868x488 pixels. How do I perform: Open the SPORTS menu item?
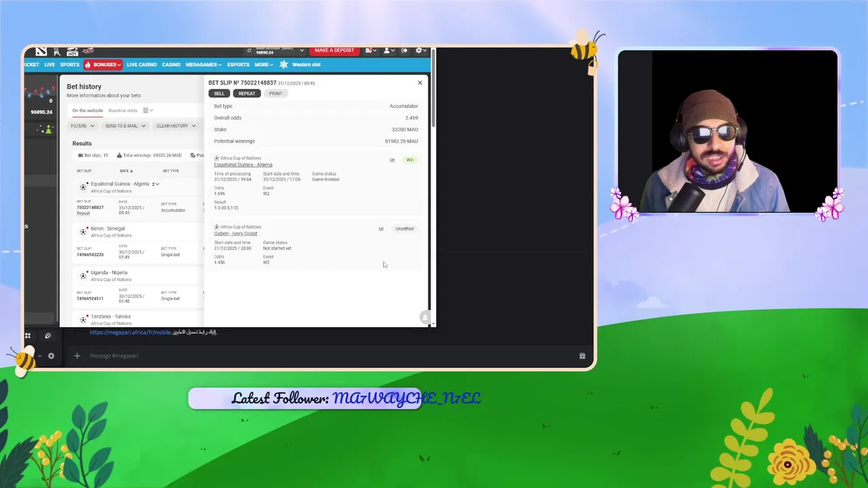click(x=70, y=64)
